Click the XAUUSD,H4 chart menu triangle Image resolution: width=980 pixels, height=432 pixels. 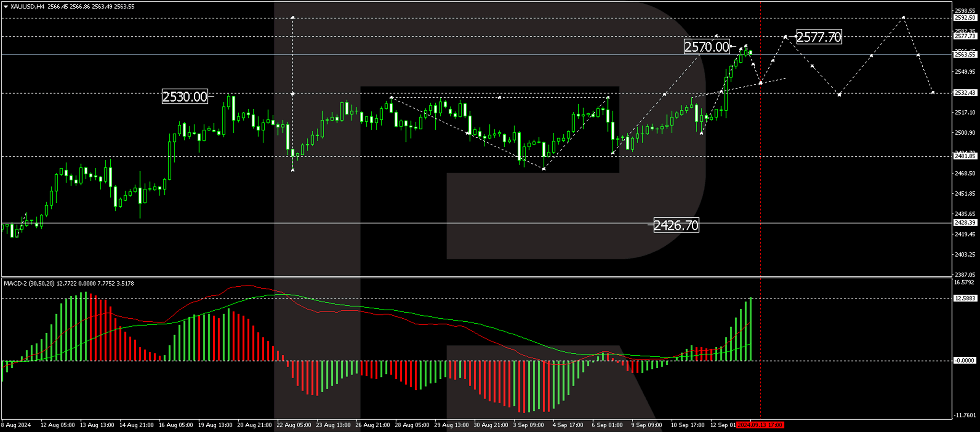6,7
